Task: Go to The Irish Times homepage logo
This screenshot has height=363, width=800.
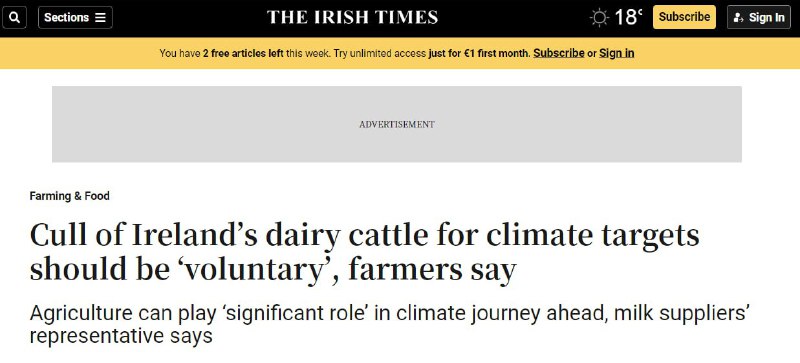Action: pos(353,17)
